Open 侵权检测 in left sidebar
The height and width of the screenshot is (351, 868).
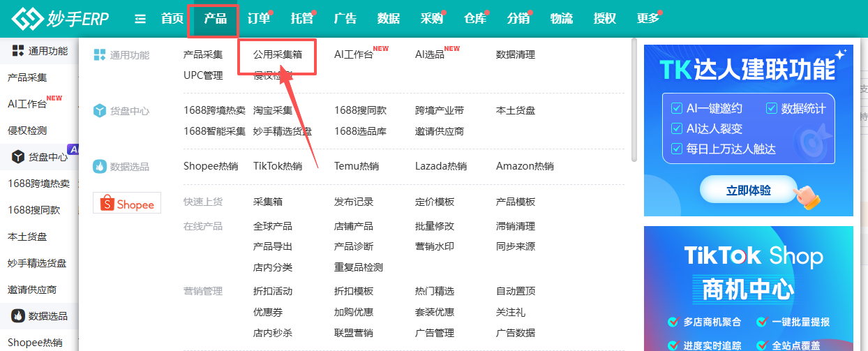click(27, 130)
